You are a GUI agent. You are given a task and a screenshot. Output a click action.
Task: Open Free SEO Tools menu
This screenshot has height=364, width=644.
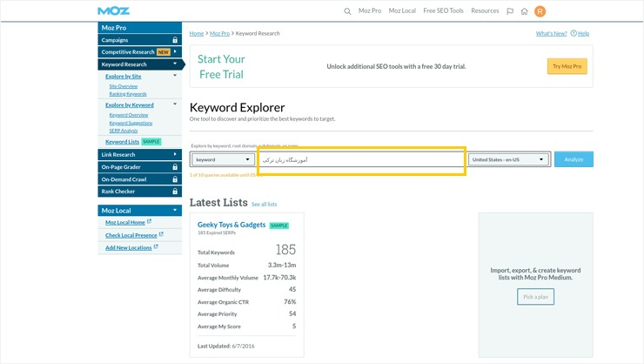coord(443,10)
